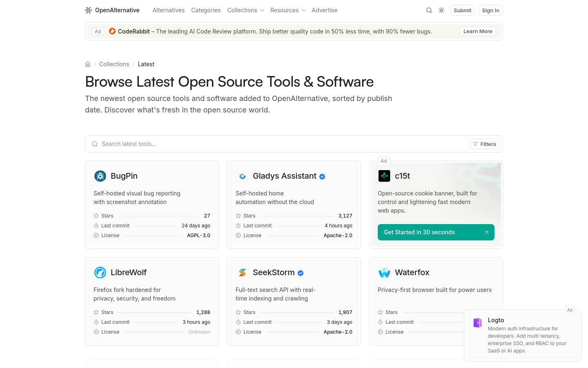Image resolution: width=588 pixels, height=368 pixels.
Task: Open the Categories nav item
Action: [x=206, y=10]
